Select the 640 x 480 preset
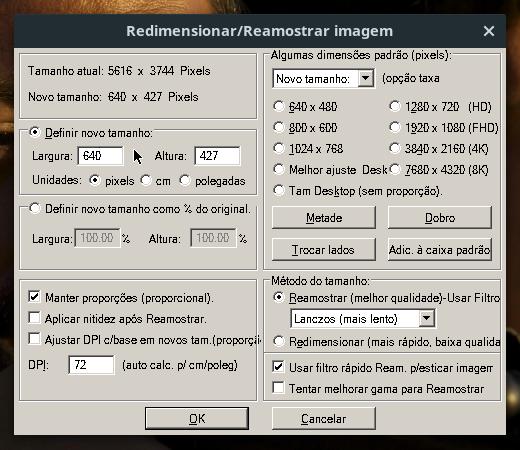 click(279, 107)
